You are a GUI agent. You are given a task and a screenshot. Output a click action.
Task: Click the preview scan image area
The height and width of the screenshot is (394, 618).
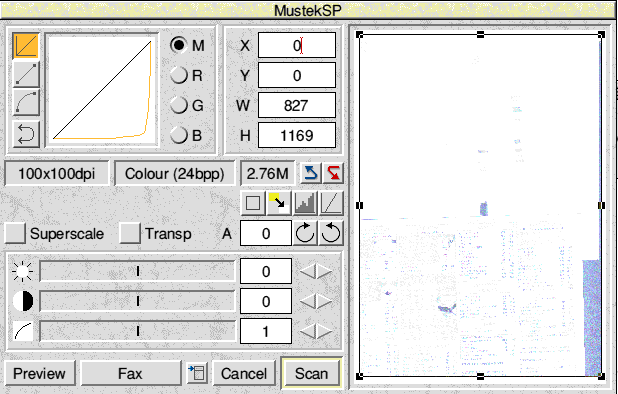480,205
